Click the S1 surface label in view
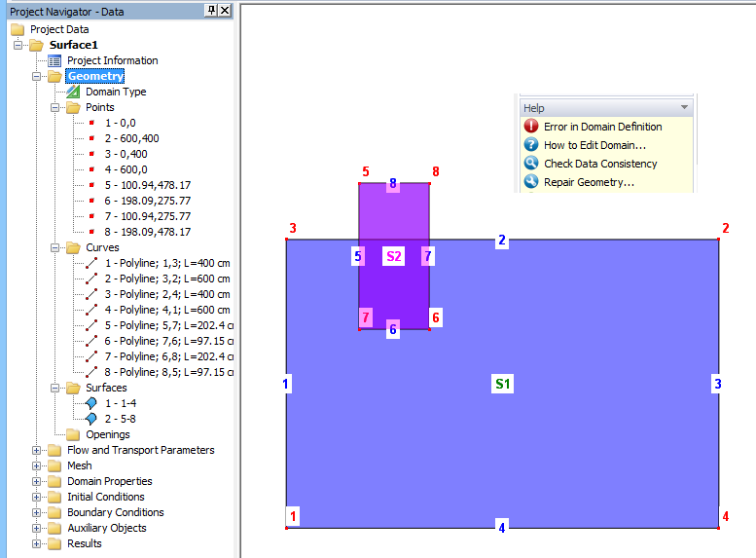Viewport: 756px width, 558px height. click(x=502, y=384)
